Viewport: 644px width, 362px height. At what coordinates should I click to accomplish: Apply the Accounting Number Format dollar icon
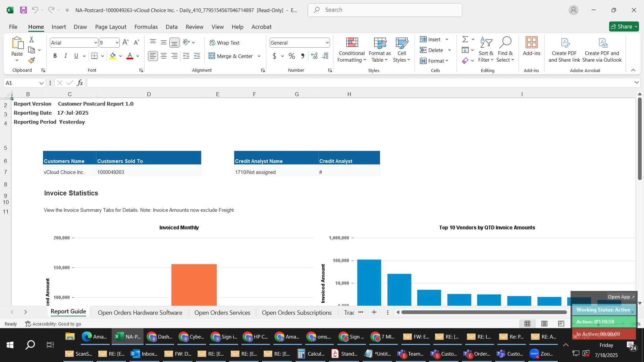274,56
